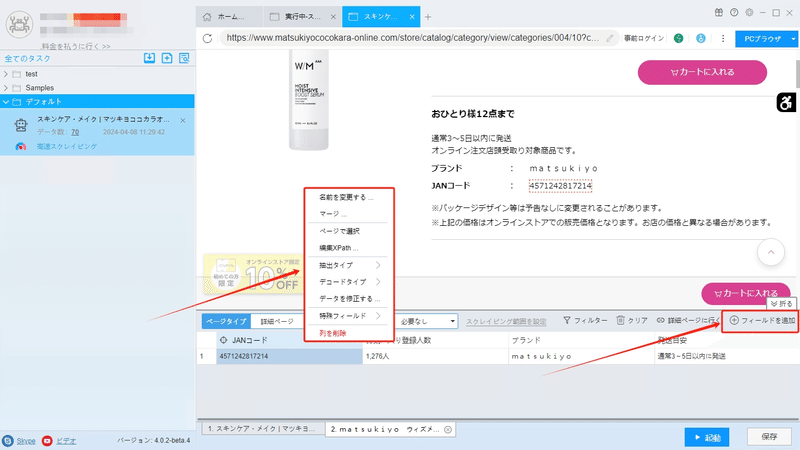Close the 実行中 tab

(333, 17)
